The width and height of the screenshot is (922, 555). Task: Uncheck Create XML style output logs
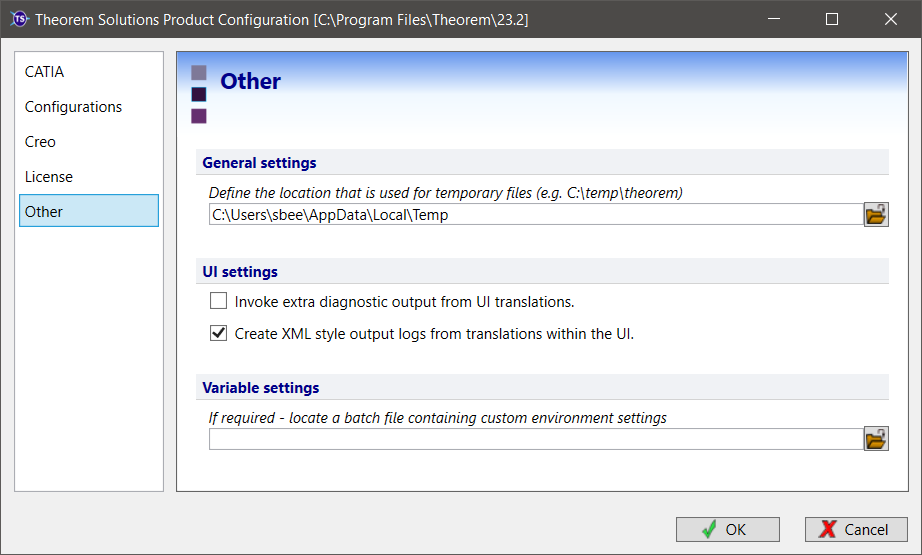click(x=218, y=333)
